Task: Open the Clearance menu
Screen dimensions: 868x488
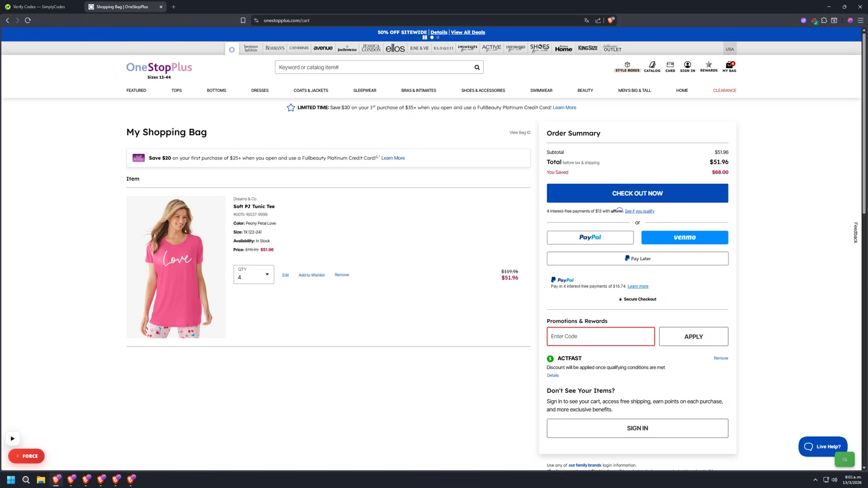Action: click(x=724, y=91)
